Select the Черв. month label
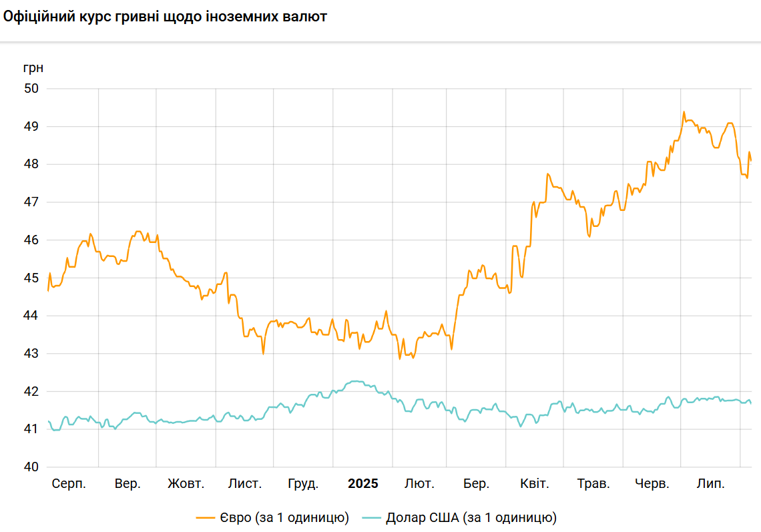 pos(652,484)
